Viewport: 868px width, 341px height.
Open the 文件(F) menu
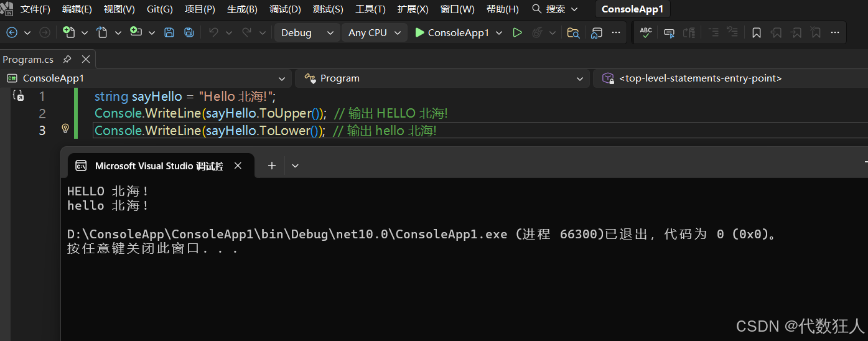click(35, 9)
